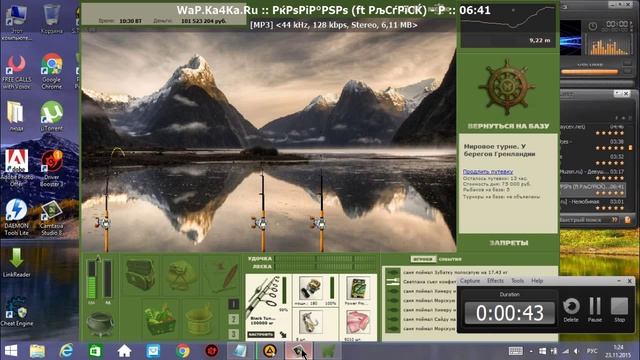Click the orange seek bar in music player
Viewport: 640px width, 360px height.
point(590,71)
